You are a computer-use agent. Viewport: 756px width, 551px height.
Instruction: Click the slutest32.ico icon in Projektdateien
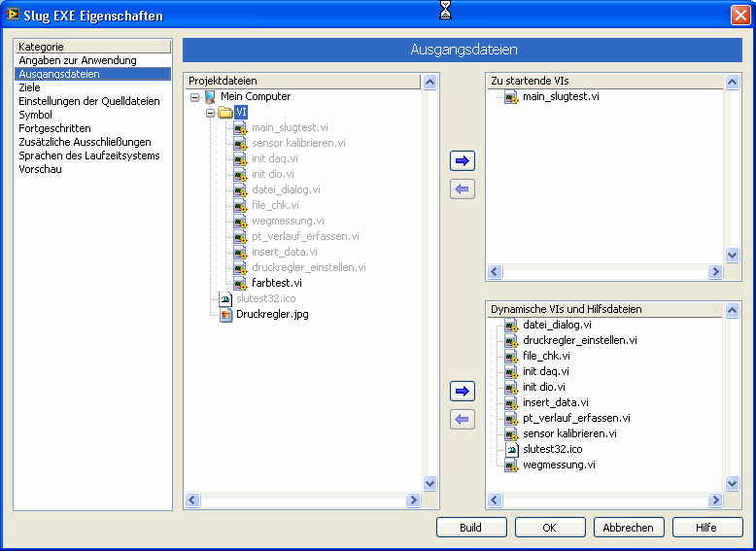click(225, 299)
